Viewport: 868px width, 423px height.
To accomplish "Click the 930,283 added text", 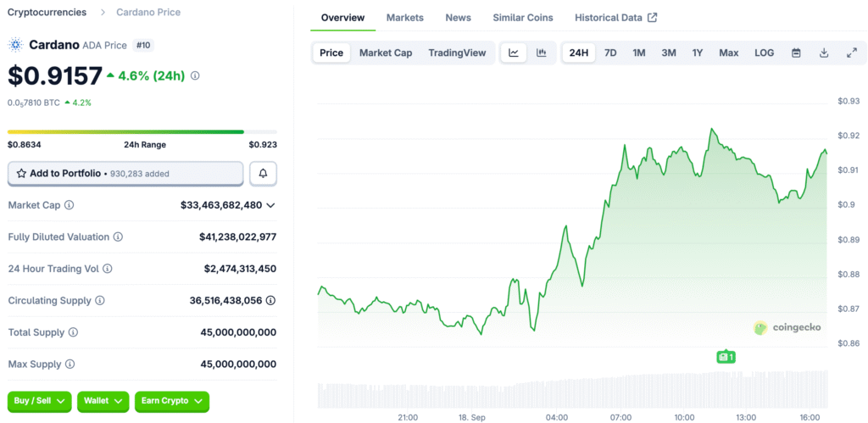I will (140, 174).
